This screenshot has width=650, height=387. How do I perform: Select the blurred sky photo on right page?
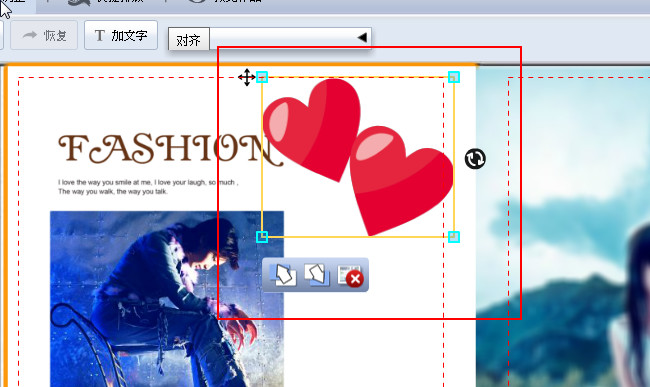tap(563, 226)
